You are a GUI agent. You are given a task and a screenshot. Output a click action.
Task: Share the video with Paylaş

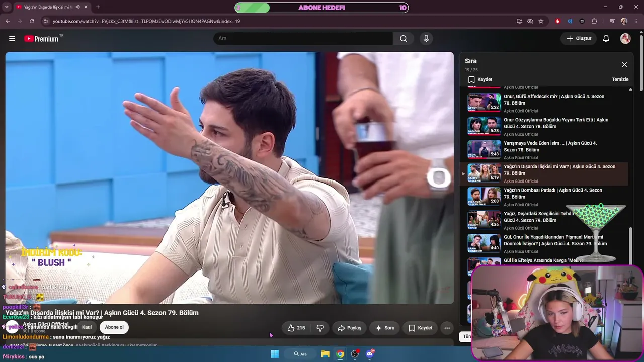click(x=349, y=328)
